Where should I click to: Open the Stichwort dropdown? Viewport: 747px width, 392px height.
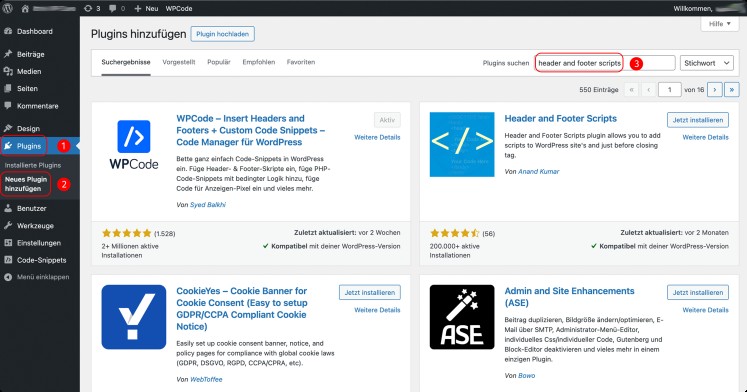(707, 63)
